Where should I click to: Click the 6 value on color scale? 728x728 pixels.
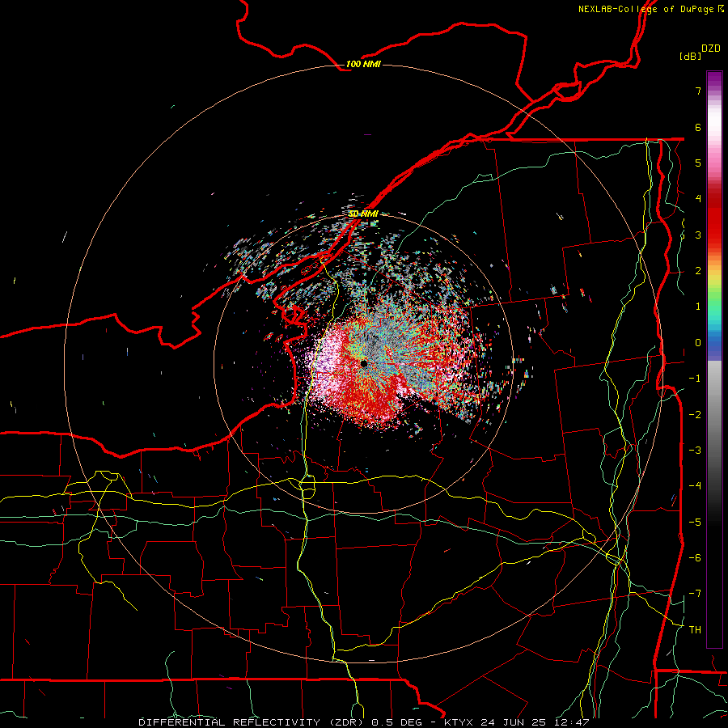pyautogui.click(x=698, y=127)
